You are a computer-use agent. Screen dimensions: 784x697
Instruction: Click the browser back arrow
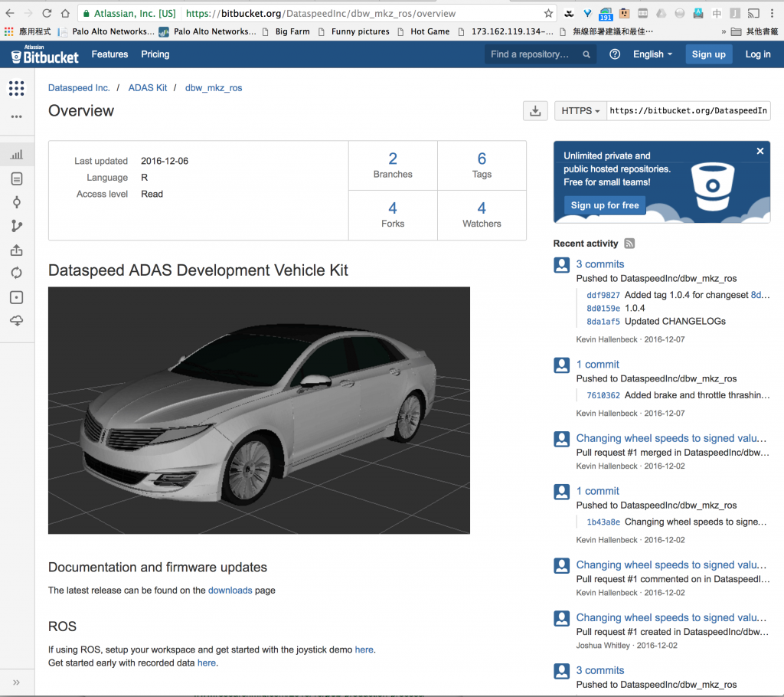tap(10, 14)
